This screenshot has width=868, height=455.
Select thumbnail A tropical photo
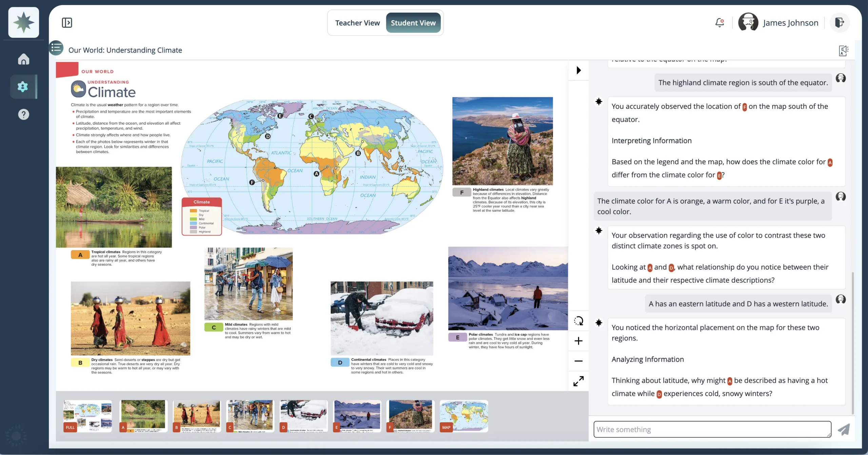pos(143,416)
